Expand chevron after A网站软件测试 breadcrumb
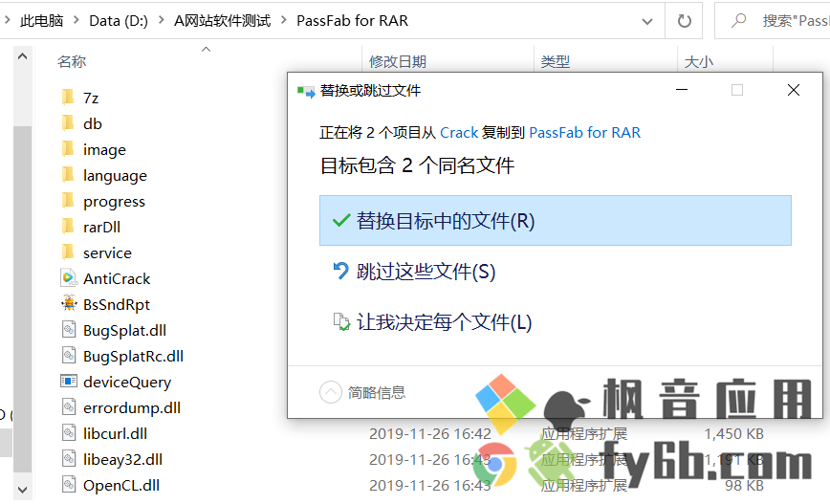The width and height of the screenshot is (830, 504). (284, 21)
